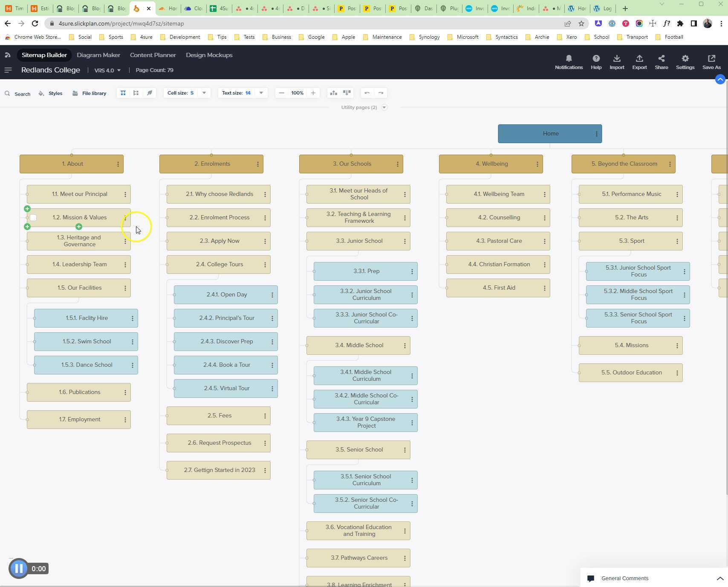728x587 pixels.
Task: Open the kebab menu on the Home cell
Action: [x=597, y=133]
